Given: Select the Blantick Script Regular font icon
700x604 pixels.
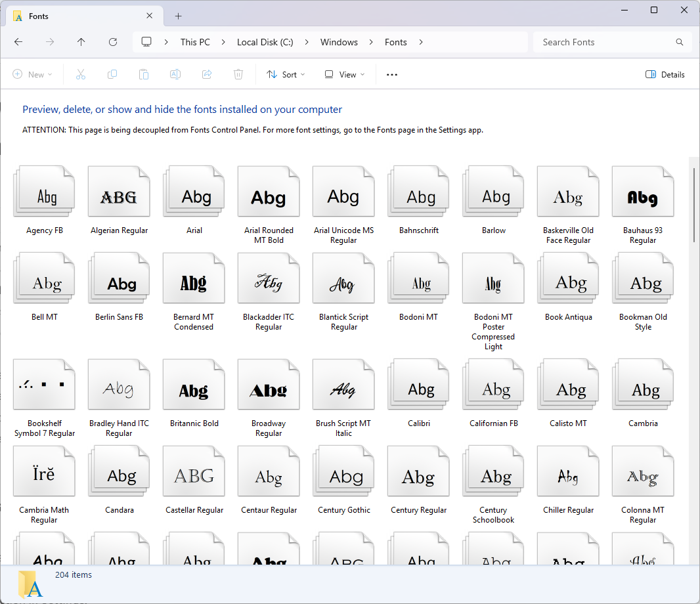Looking at the screenshot, I should [x=343, y=278].
